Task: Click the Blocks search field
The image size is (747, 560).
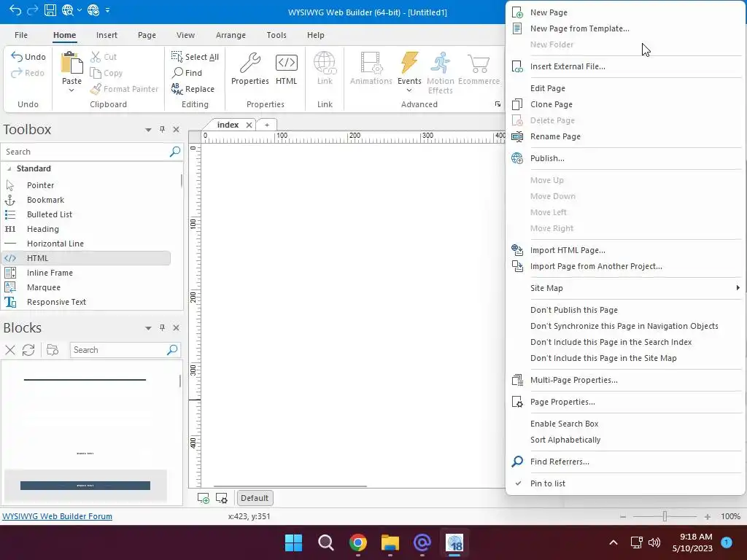Action: (x=118, y=350)
